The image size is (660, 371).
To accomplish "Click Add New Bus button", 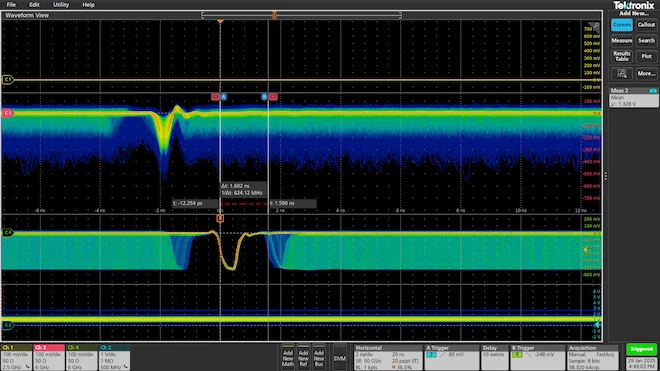I will point(319,358).
